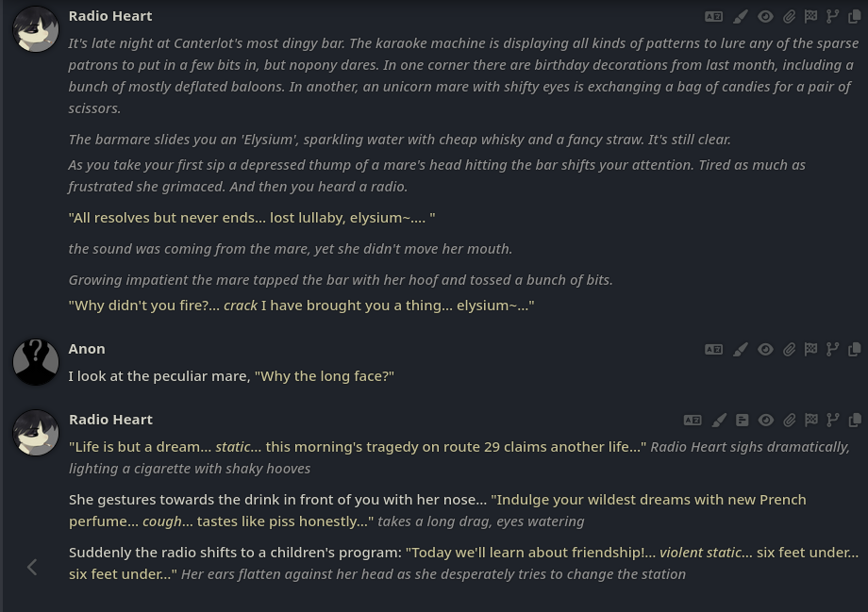Click paintbrush icon on Anon's message

tap(741, 349)
